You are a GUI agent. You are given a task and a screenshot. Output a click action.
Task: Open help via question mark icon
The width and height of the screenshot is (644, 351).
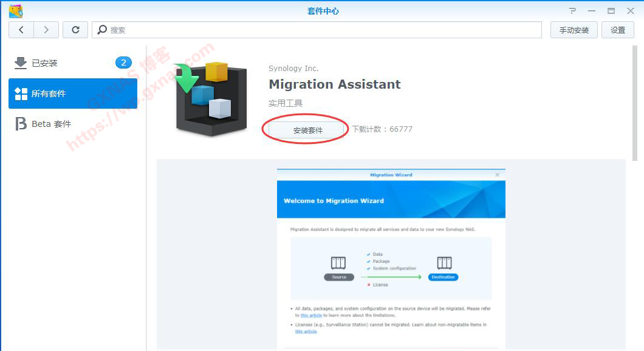pos(572,11)
